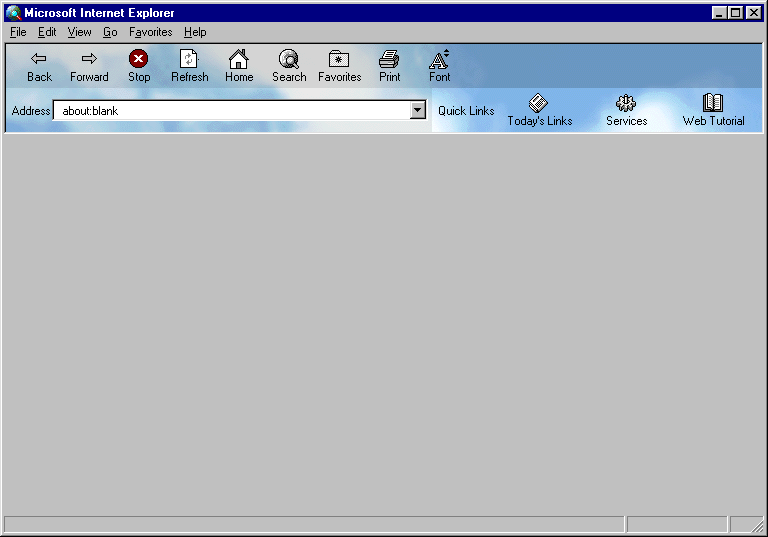Minimize the Internet Explorer window

[x=719, y=13]
